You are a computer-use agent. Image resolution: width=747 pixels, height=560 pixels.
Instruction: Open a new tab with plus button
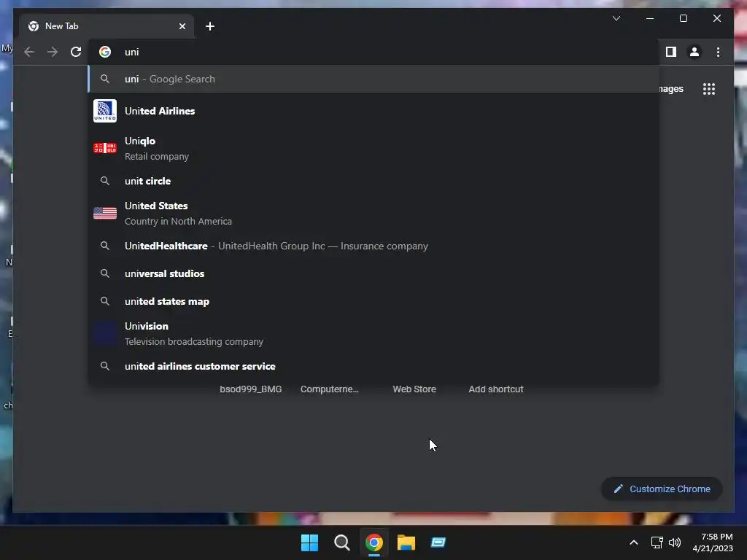[x=209, y=26]
